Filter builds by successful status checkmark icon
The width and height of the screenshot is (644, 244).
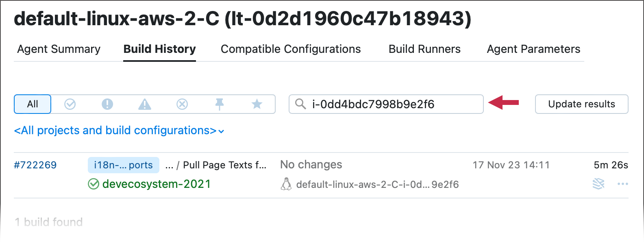70,104
